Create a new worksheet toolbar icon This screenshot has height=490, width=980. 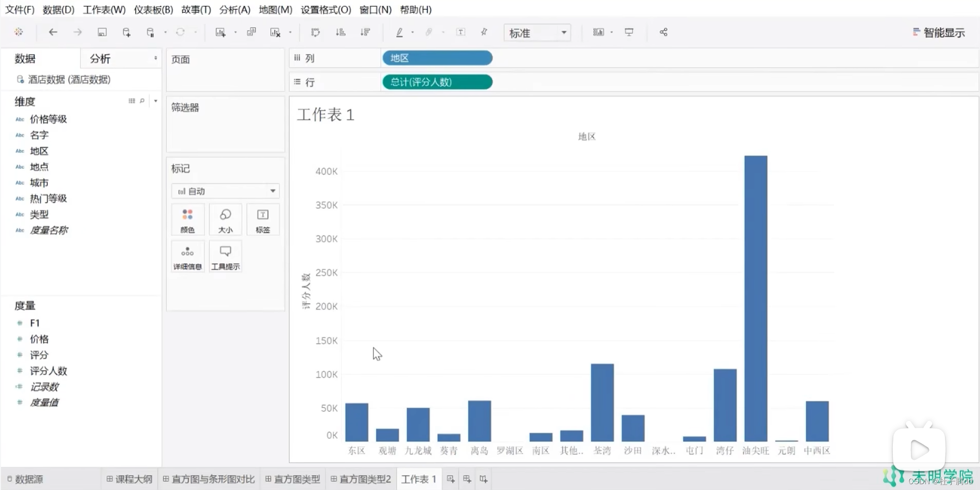(x=221, y=32)
